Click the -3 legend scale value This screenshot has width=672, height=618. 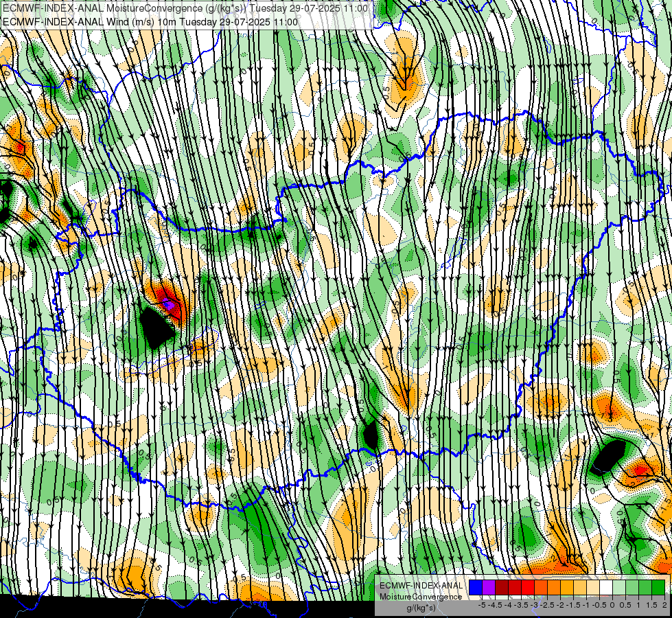(535, 605)
